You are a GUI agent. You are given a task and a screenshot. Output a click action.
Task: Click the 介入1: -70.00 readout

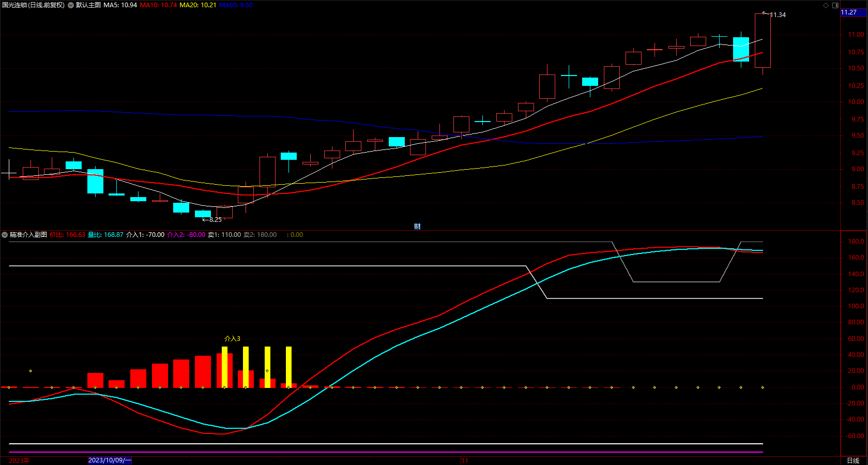145,235
